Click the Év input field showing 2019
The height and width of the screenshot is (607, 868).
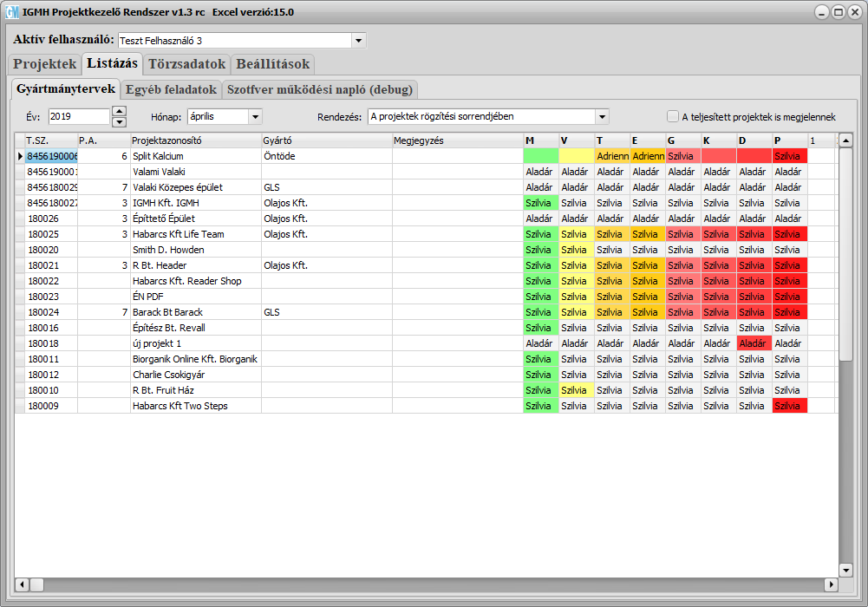pyautogui.click(x=79, y=116)
